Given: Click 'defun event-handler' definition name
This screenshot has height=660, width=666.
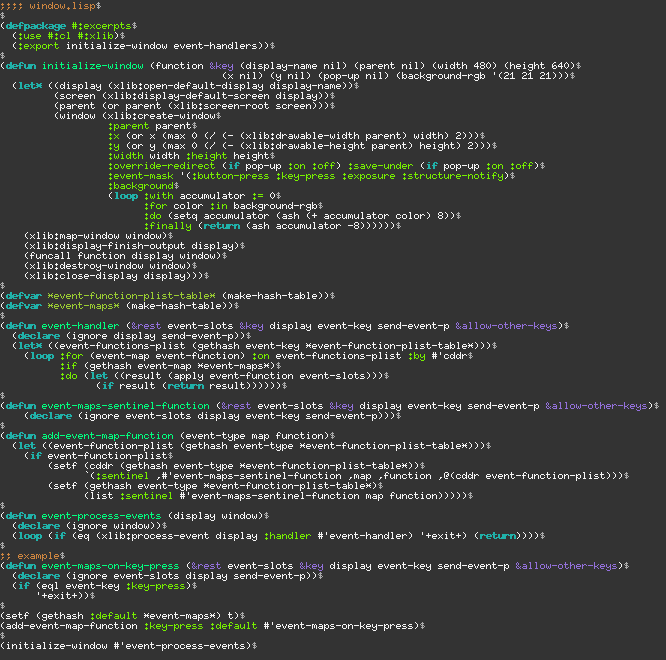Looking at the screenshot, I should [62, 326].
